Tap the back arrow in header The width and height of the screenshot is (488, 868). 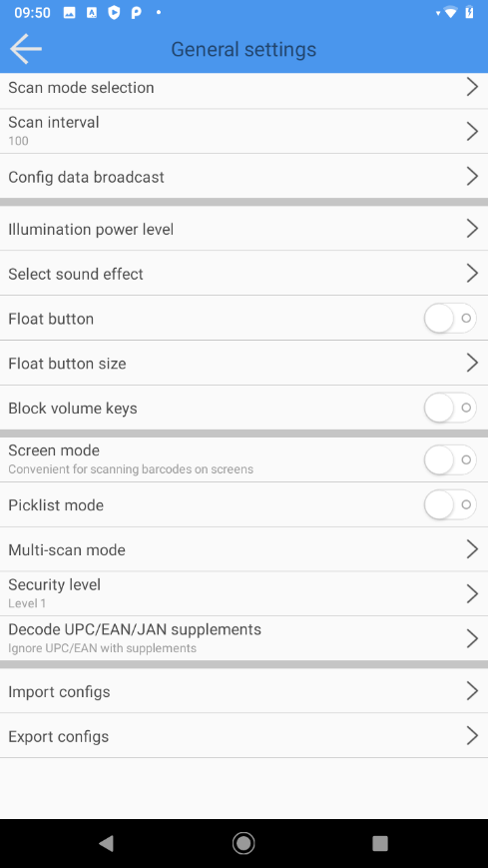coord(26,49)
